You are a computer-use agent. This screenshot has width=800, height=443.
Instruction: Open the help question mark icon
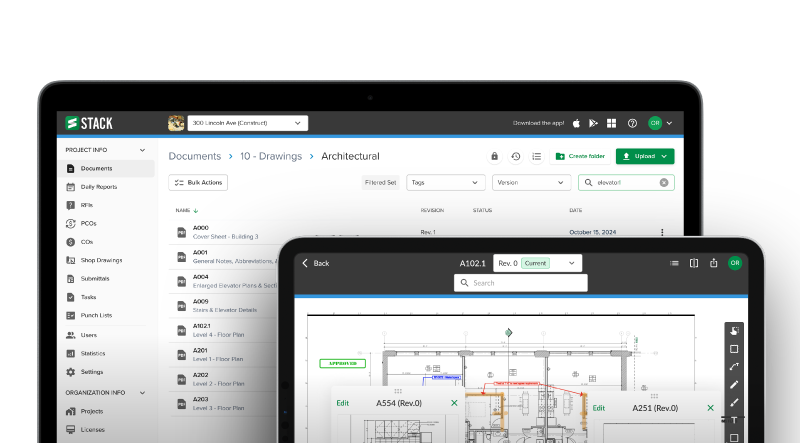coord(632,123)
